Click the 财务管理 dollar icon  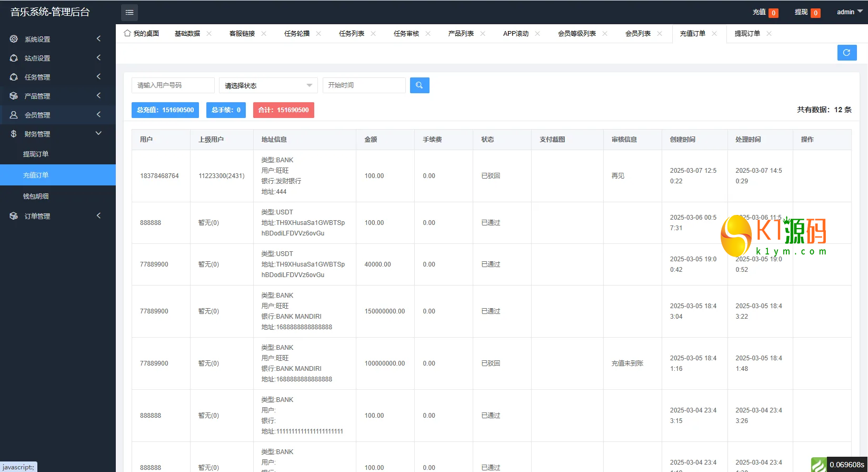14,134
